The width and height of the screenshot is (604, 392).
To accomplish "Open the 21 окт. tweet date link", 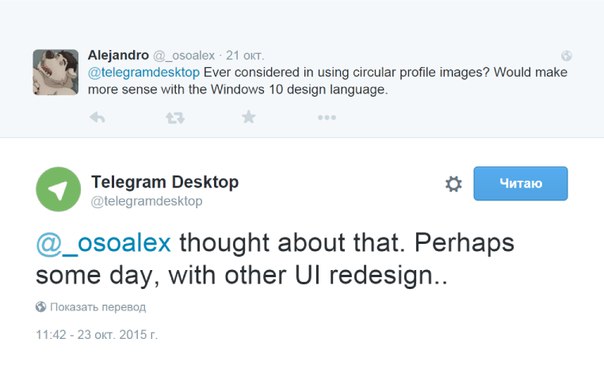I will click(245, 55).
